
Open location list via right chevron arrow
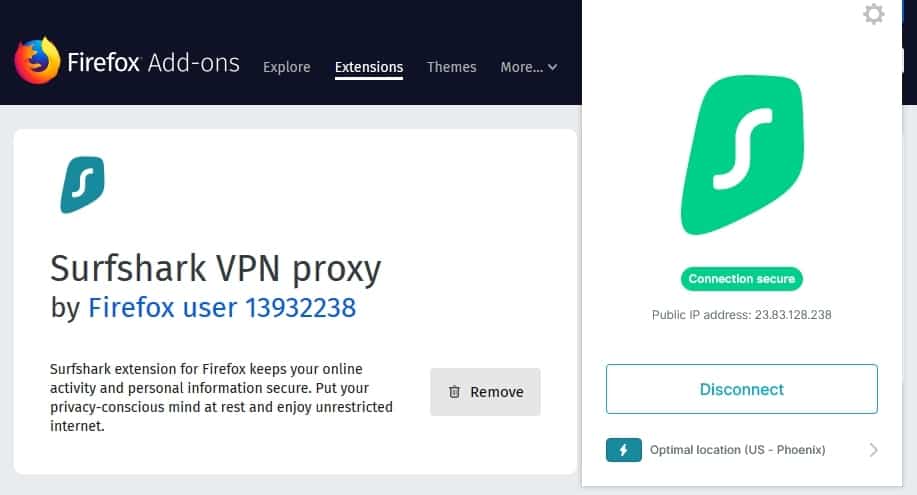873,450
